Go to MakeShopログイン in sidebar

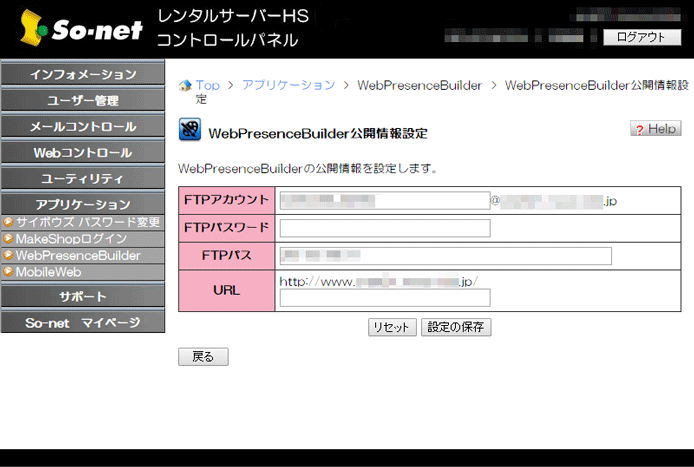point(70,239)
